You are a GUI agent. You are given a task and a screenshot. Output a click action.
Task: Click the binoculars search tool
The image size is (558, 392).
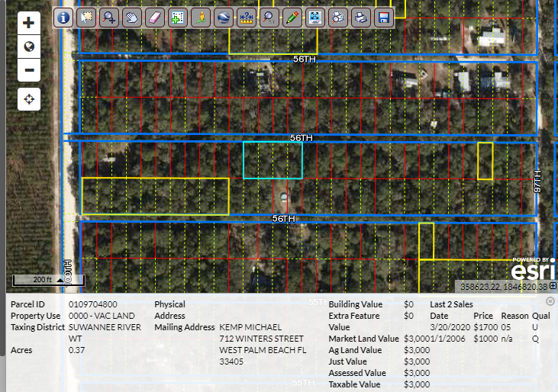(338, 17)
